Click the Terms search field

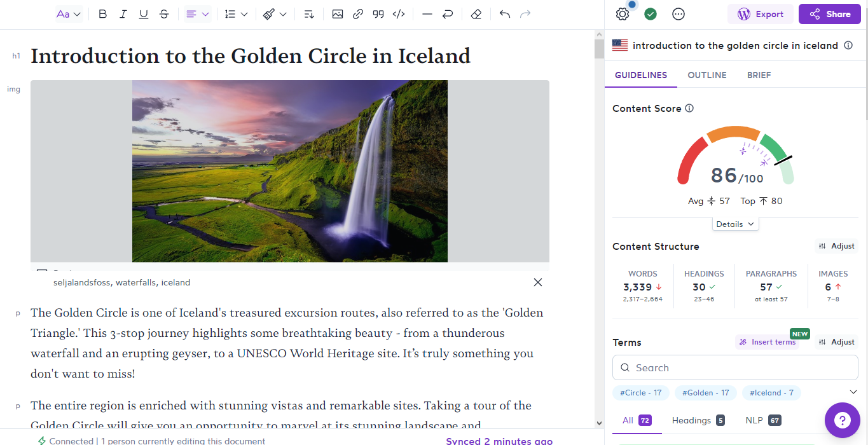[x=734, y=367]
